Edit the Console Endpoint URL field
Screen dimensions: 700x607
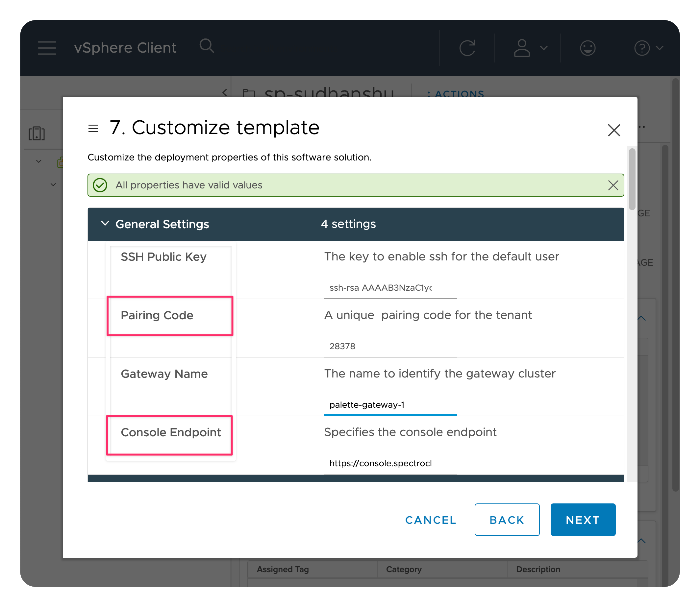click(390, 464)
